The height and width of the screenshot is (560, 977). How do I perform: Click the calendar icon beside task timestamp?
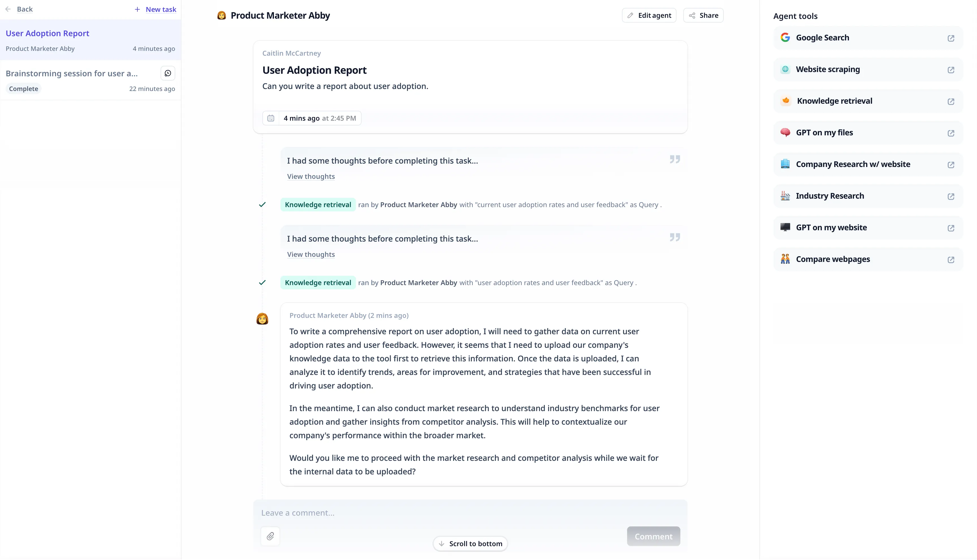point(271,118)
